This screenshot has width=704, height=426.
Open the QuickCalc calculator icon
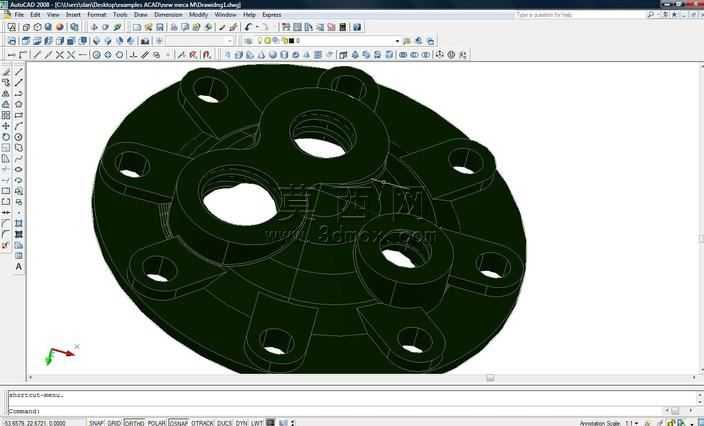click(x=343, y=27)
